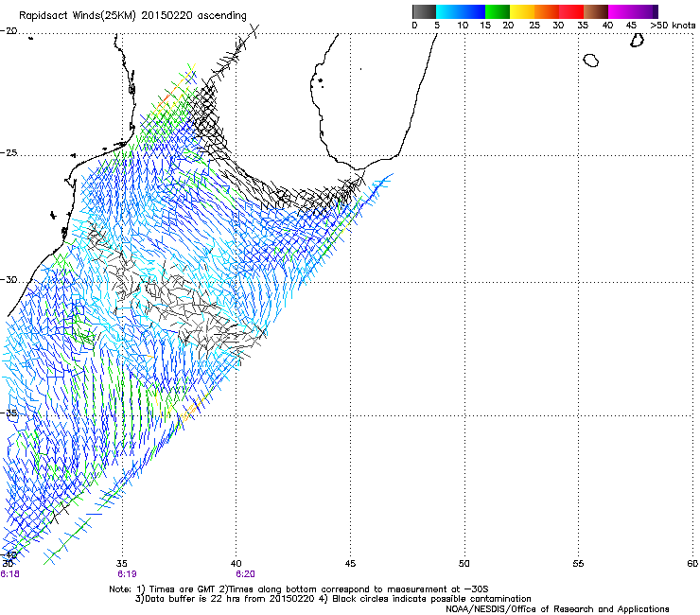700x615 pixels.
Task: Click the yellow 20-25 knots legend segment
Action: click(522, 11)
